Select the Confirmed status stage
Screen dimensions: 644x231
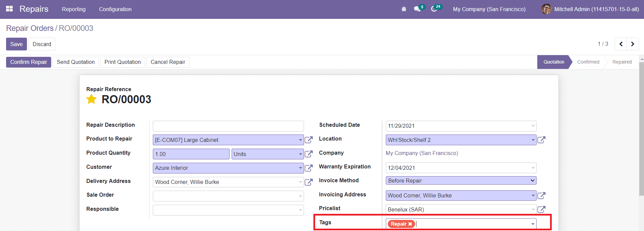588,62
